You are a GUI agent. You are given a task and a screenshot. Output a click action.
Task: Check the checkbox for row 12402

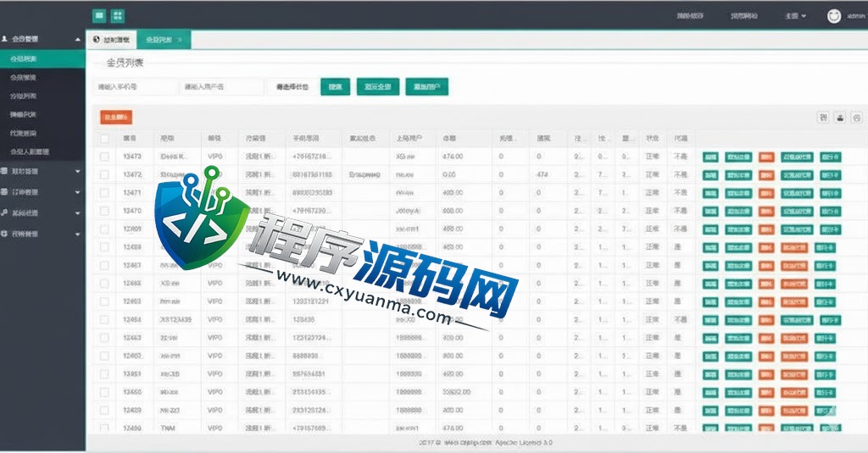[104, 356]
